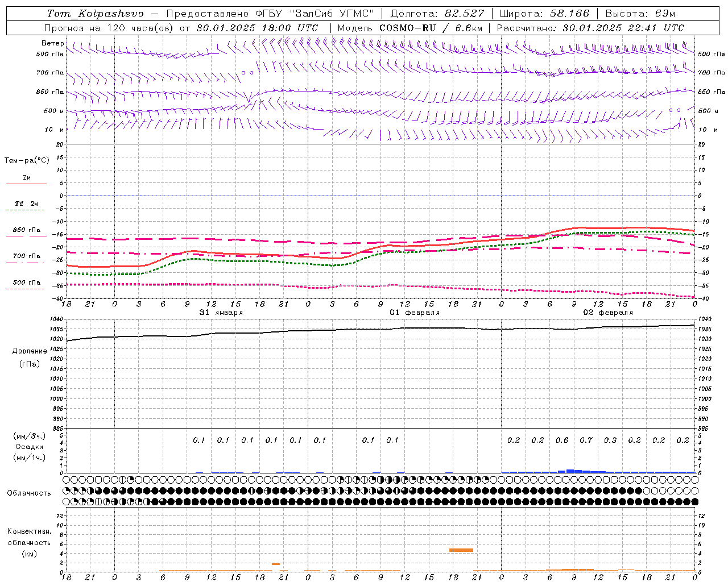This screenshot has width=728, height=582.
Task: Click the '10 м' wind level label on left
Action: pos(54,130)
